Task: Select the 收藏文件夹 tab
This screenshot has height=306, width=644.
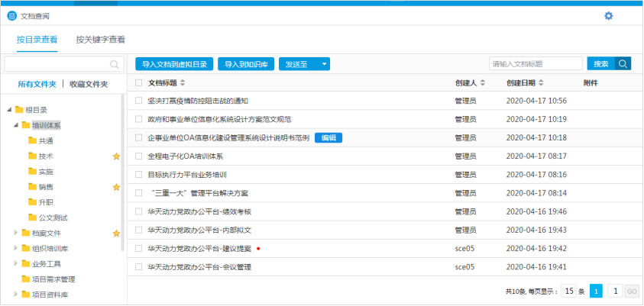Action: coord(89,85)
